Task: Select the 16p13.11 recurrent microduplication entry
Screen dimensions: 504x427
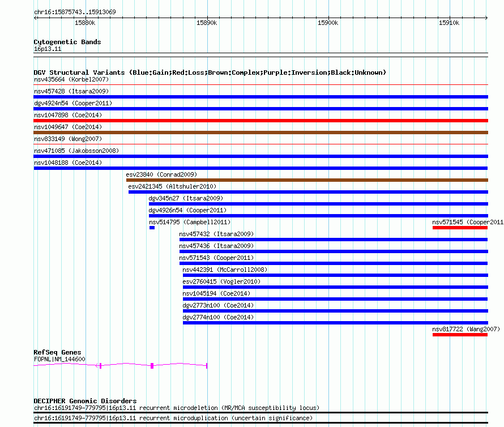Action: (x=260, y=420)
